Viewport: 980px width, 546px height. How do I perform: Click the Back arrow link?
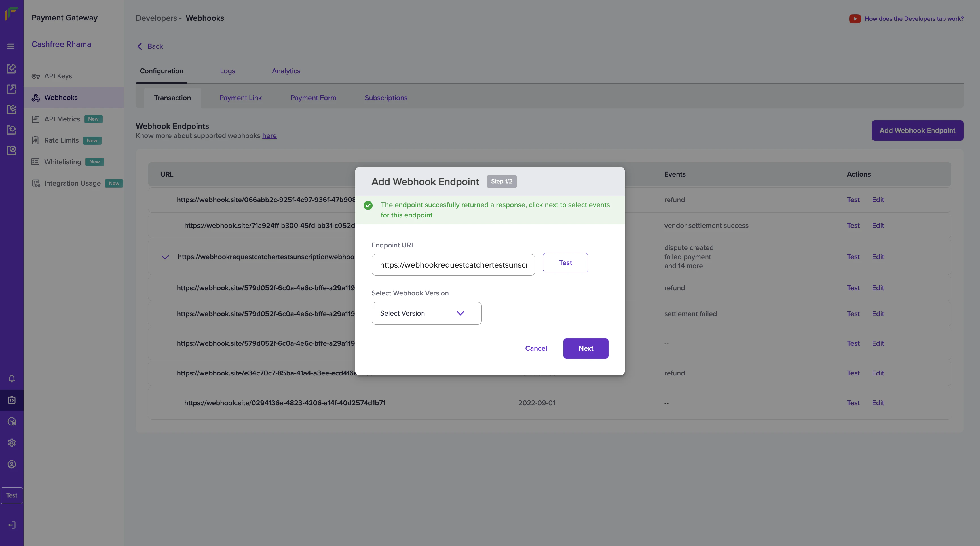150,46
